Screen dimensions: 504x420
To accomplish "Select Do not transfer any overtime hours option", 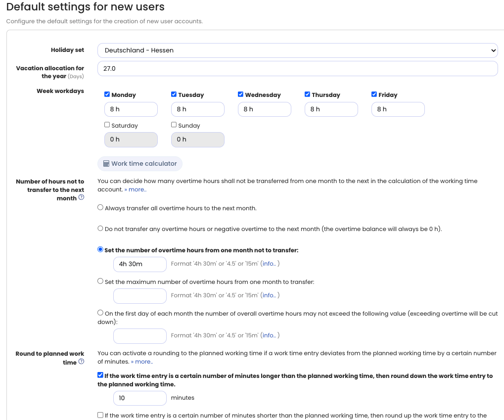I will point(100,229).
